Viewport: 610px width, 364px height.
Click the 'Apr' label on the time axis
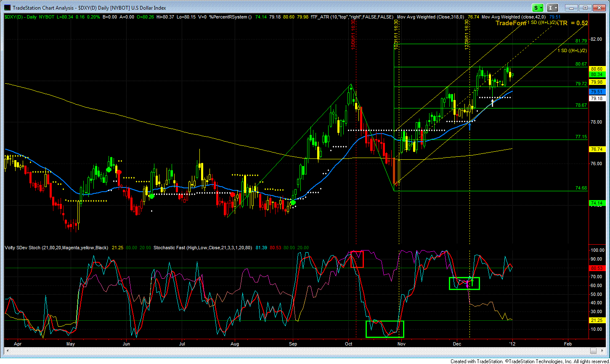point(17,343)
